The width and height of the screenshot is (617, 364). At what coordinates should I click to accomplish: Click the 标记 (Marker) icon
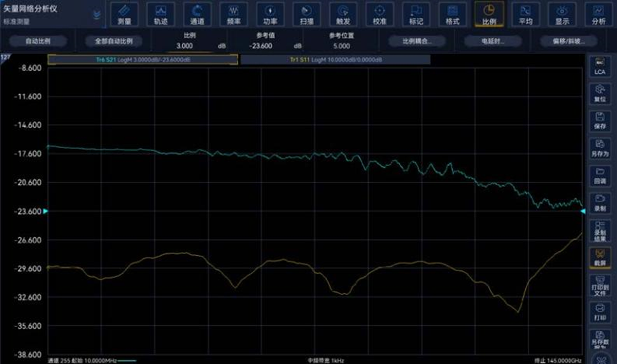click(x=416, y=13)
